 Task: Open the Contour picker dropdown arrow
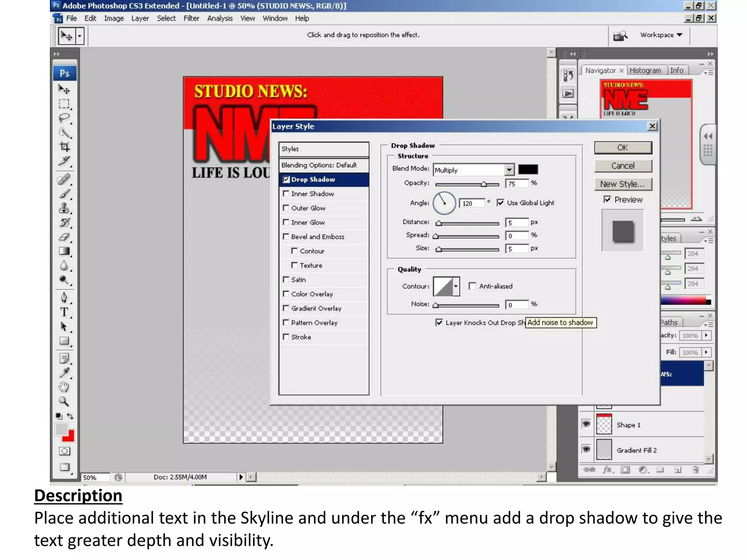(x=456, y=287)
